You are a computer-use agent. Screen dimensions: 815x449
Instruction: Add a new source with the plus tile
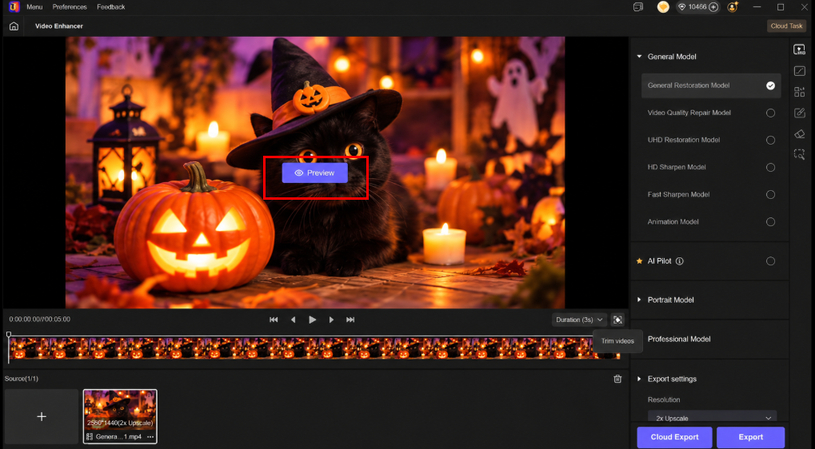coord(42,416)
